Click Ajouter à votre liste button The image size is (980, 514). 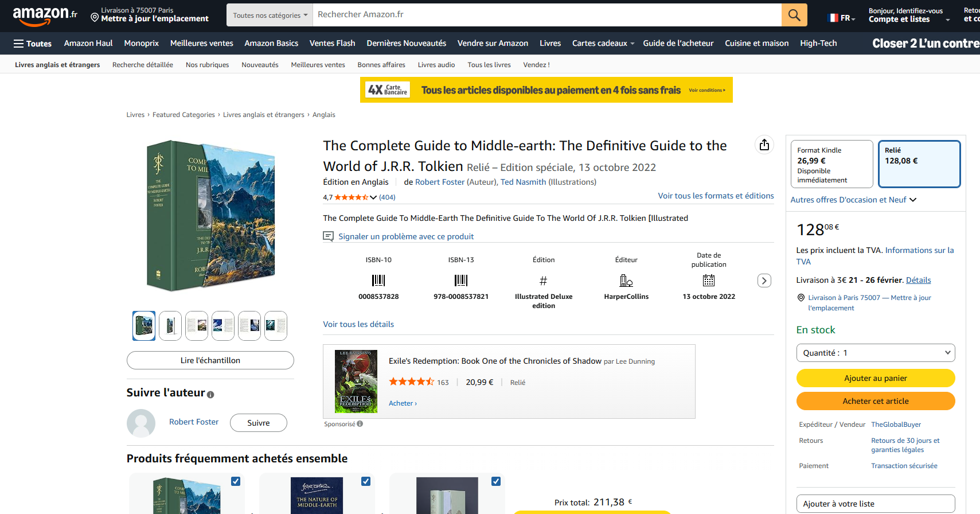point(876,504)
